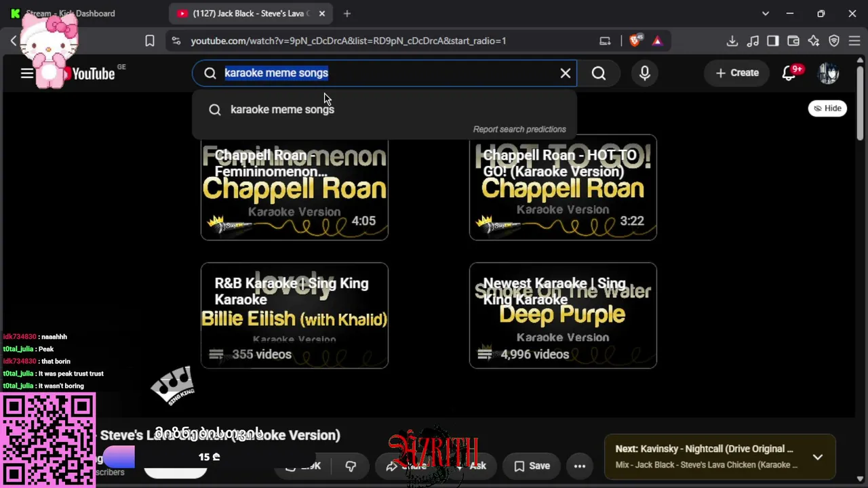
Task: Submit search with the magnifier button
Action: click(x=599, y=73)
